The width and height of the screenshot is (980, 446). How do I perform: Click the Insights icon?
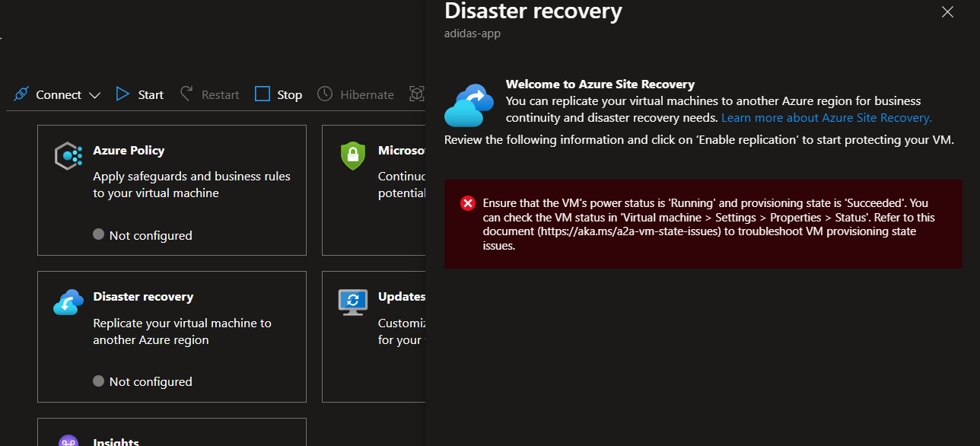point(68,441)
